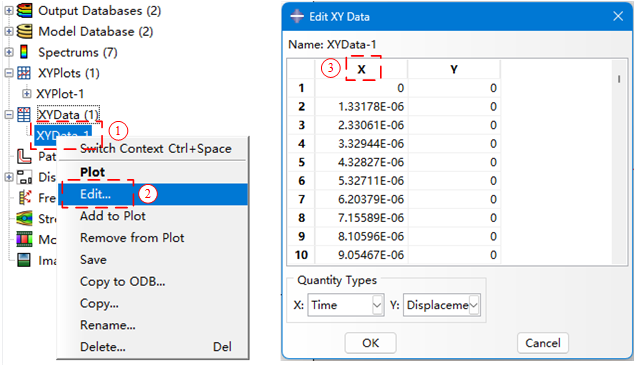Click X cell with value 5.32711E-06

361,181
